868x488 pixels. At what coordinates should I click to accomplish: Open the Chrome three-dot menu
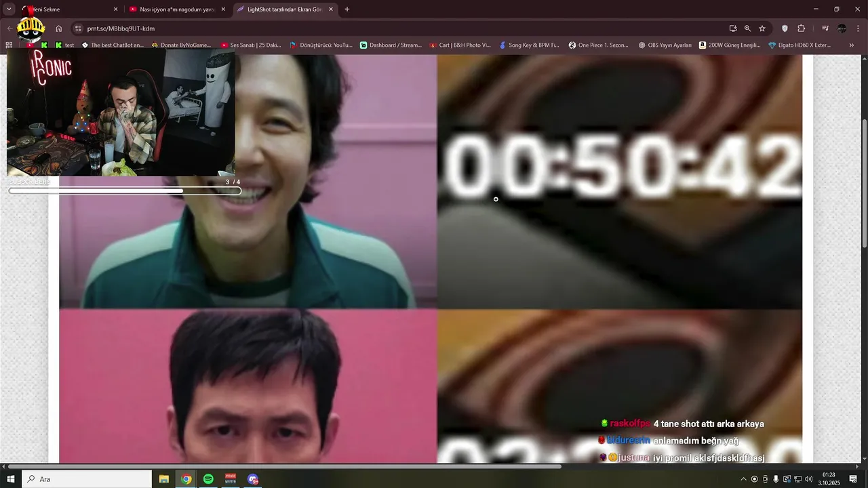[858, 28]
